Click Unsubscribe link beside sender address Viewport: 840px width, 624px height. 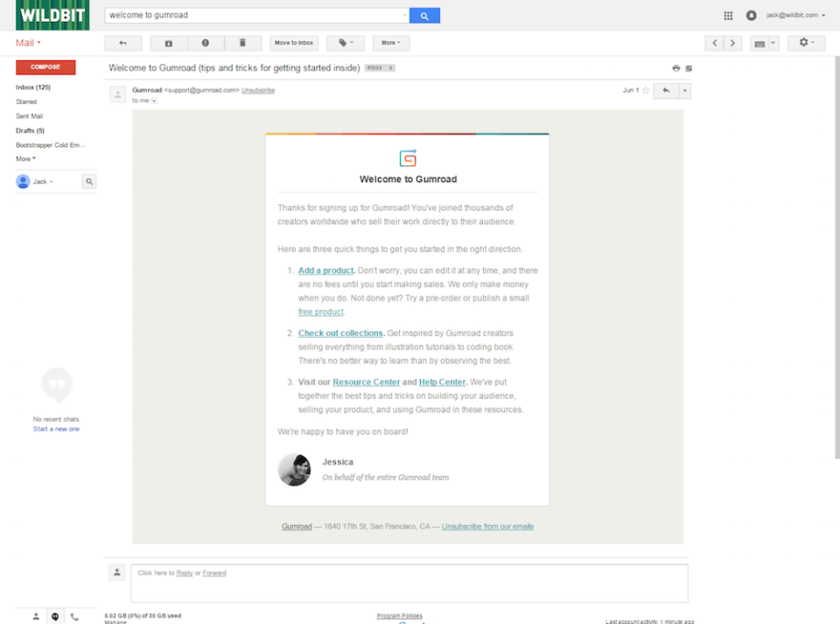[258, 90]
